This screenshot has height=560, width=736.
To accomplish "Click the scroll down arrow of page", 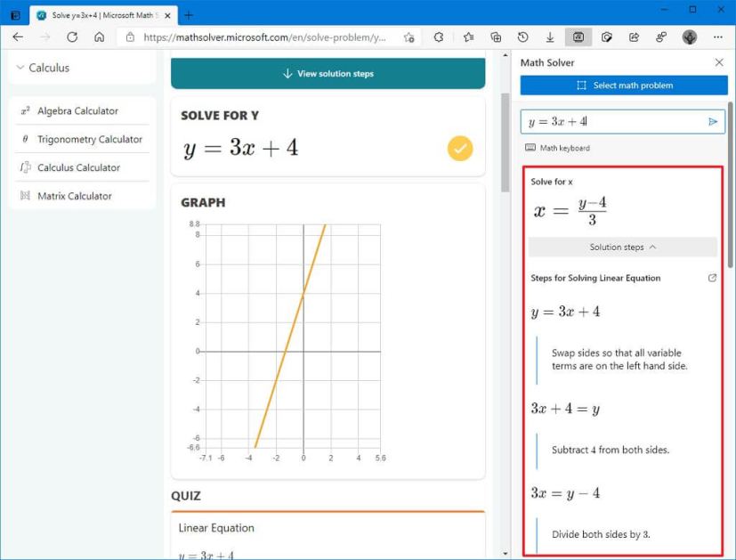I will [x=505, y=554].
